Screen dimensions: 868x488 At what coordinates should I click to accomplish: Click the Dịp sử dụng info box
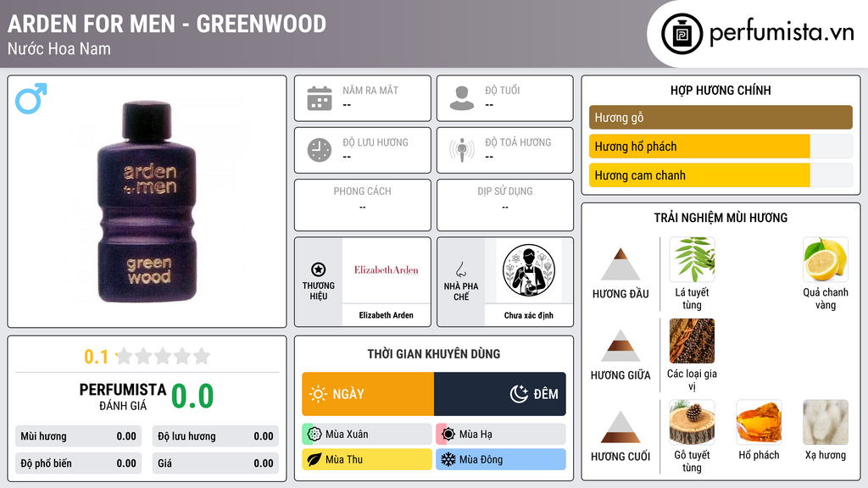pos(505,205)
